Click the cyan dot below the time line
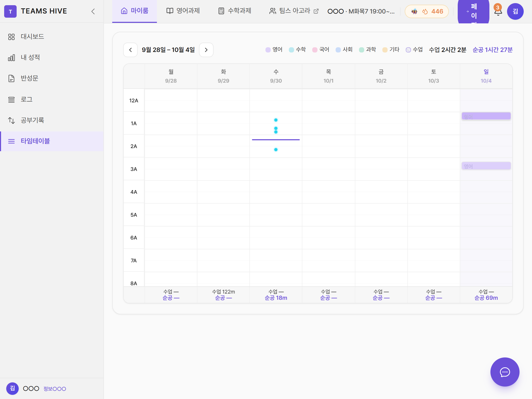Image resolution: width=532 pixels, height=399 pixels. (276, 150)
